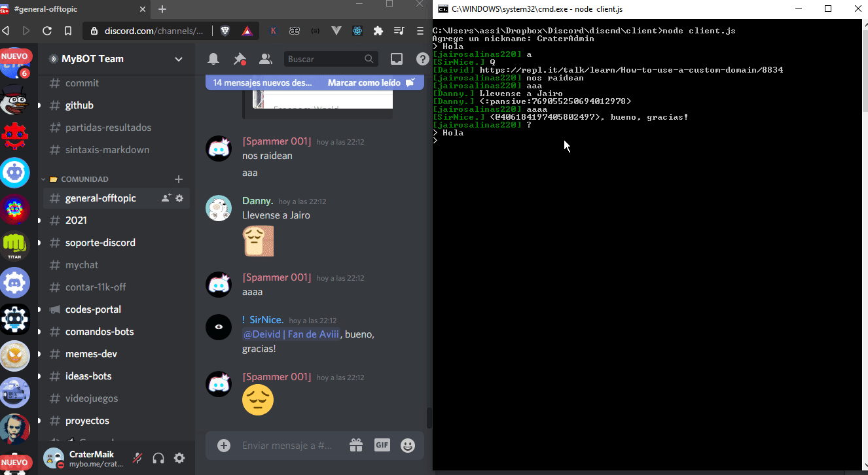
Task: Focus the Enviar mensaje text box
Action: 288,446
